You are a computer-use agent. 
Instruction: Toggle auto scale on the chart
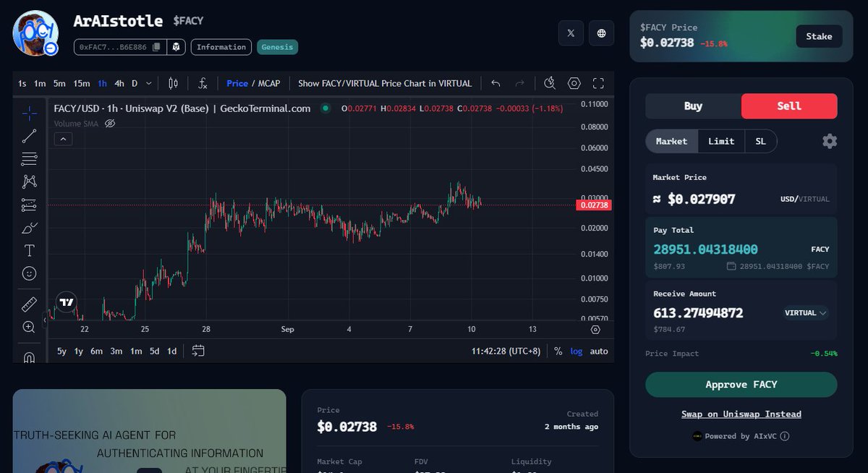pyautogui.click(x=599, y=351)
